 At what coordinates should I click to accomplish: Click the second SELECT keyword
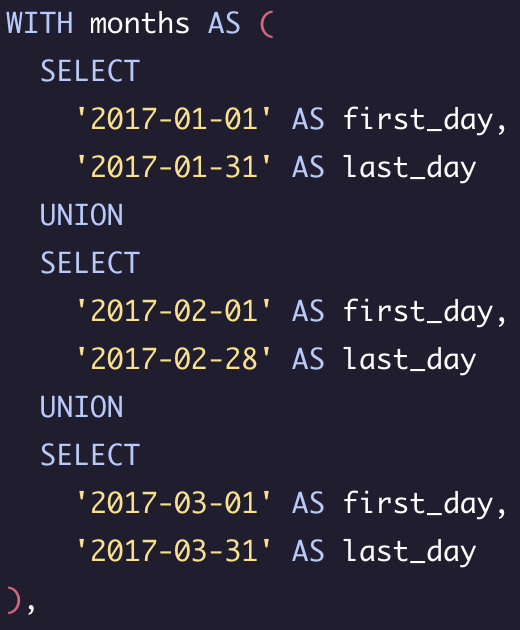click(90, 263)
